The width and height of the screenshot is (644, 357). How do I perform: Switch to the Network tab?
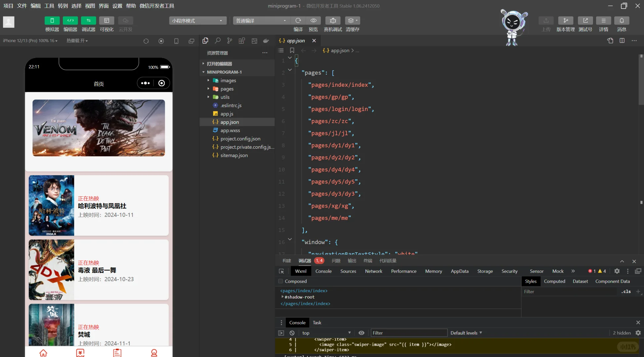[373, 271]
